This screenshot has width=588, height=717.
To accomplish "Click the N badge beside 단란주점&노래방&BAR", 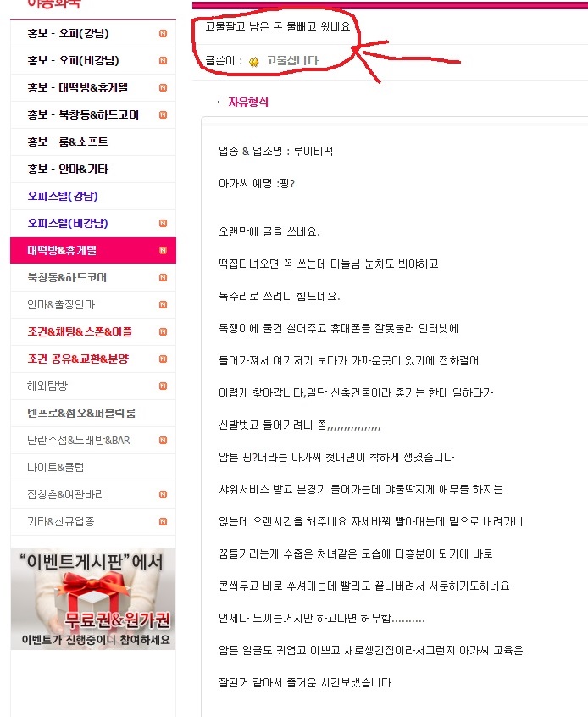I will pos(163,440).
